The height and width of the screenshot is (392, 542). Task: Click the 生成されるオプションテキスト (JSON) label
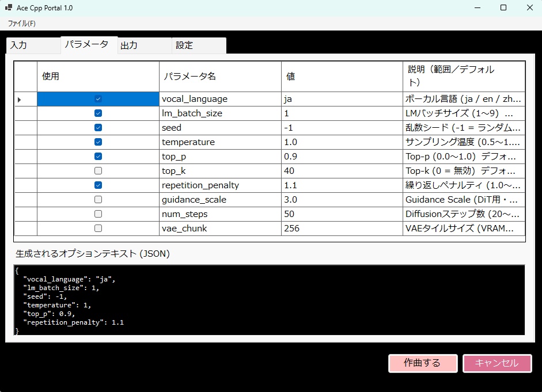[93, 254]
